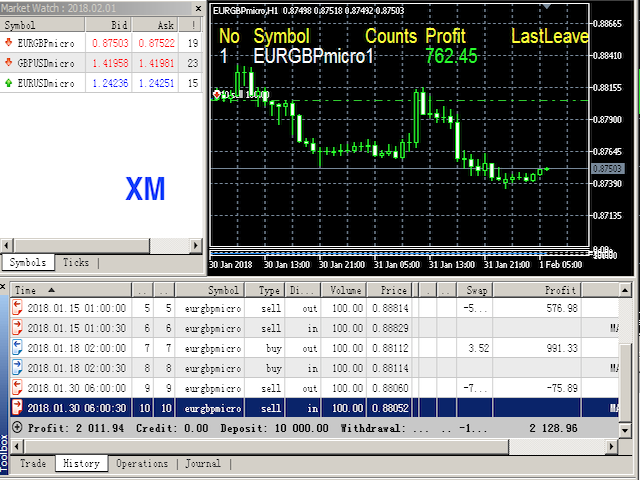This screenshot has width=640, height=480.
Task: Click the sell order marker on the chart
Action: tap(217, 93)
